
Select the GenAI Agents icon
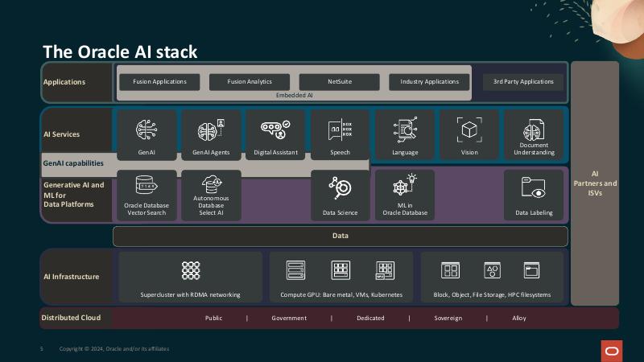211,130
